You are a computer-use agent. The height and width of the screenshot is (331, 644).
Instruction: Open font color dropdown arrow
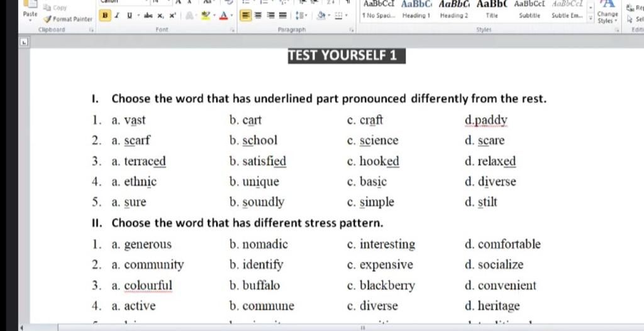point(231,16)
